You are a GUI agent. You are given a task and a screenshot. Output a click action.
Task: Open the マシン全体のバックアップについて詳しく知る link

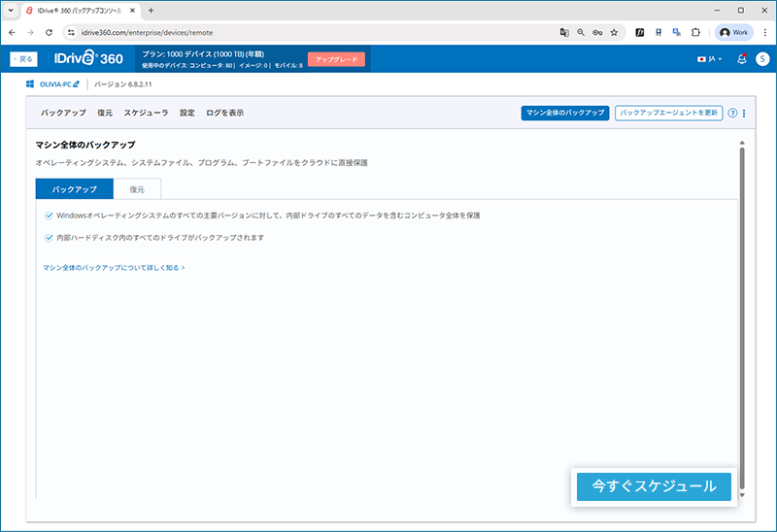point(114,267)
